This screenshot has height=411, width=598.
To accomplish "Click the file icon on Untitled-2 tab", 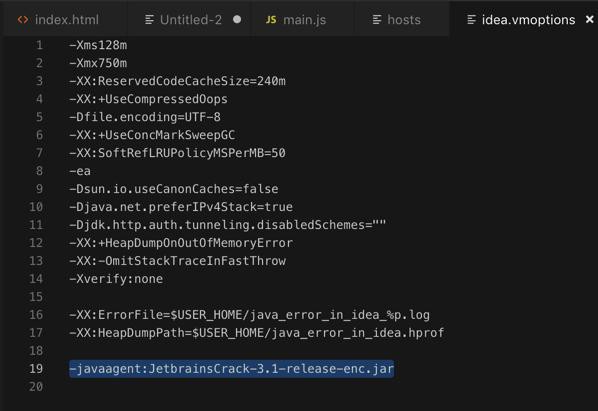I will coord(149,19).
